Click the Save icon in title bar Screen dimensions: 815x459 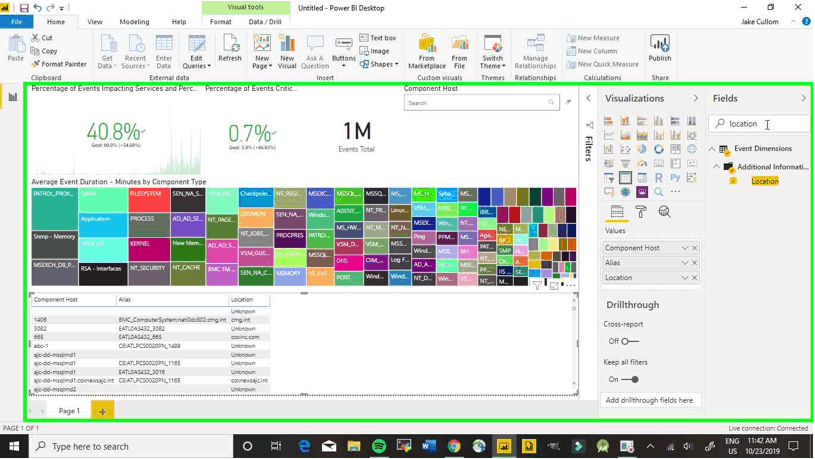point(24,8)
